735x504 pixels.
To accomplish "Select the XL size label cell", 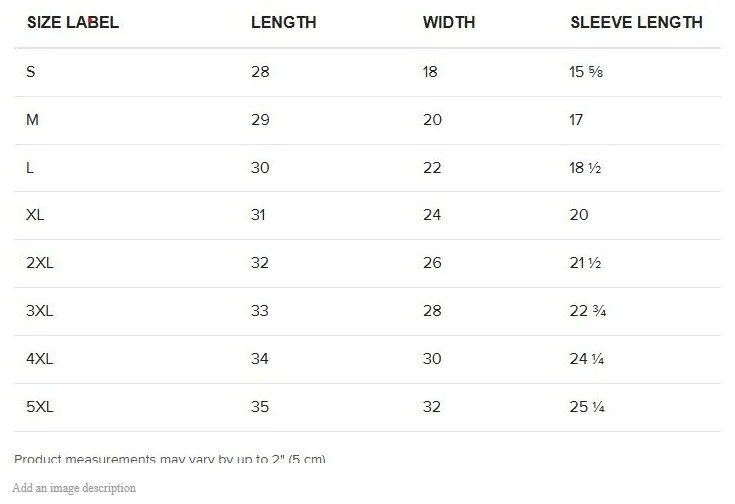I will [35, 215].
